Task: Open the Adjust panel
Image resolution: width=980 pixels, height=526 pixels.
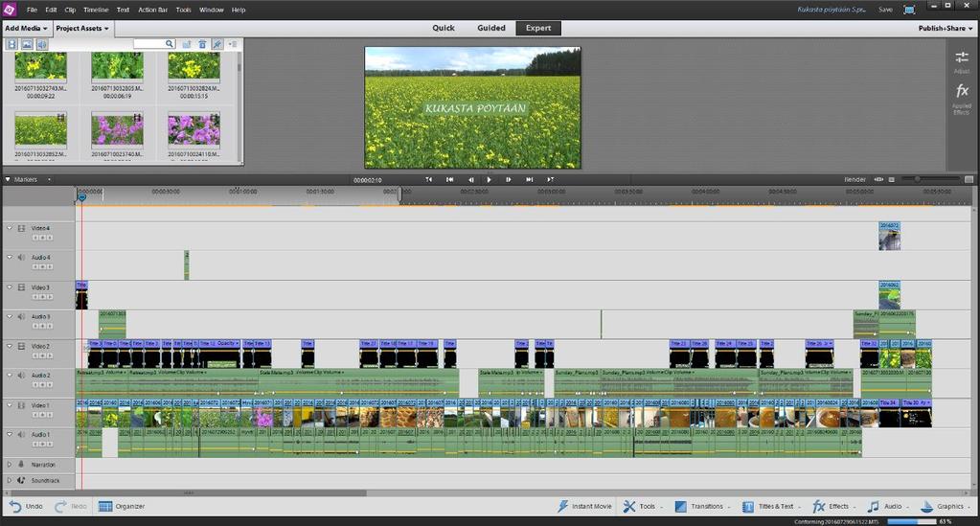Action: [x=962, y=61]
